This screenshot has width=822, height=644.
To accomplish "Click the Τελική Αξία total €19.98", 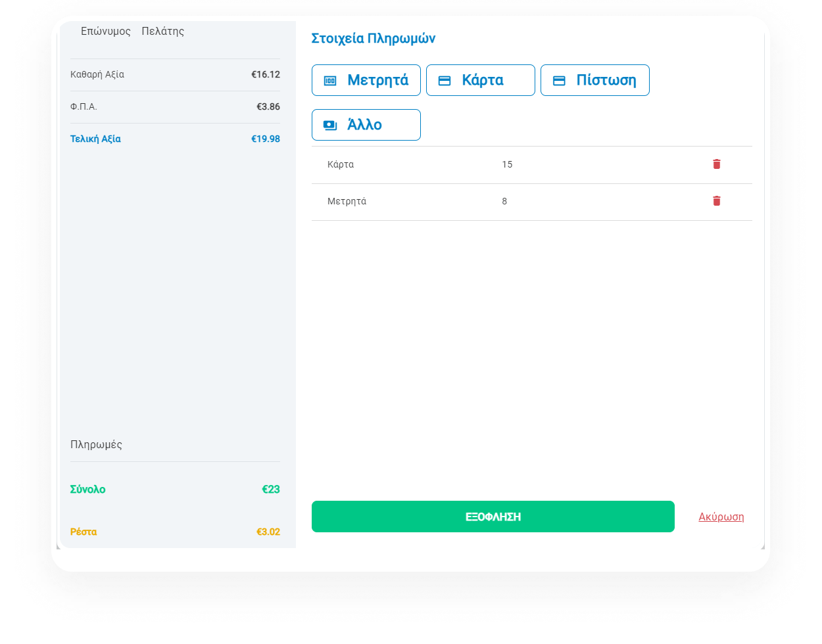I will pos(265,139).
